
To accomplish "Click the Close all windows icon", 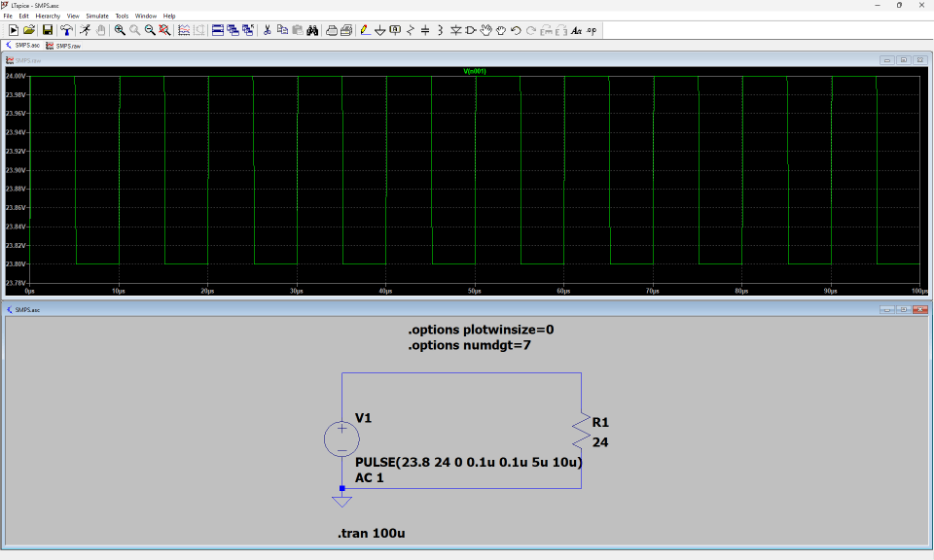I will pos(248,30).
